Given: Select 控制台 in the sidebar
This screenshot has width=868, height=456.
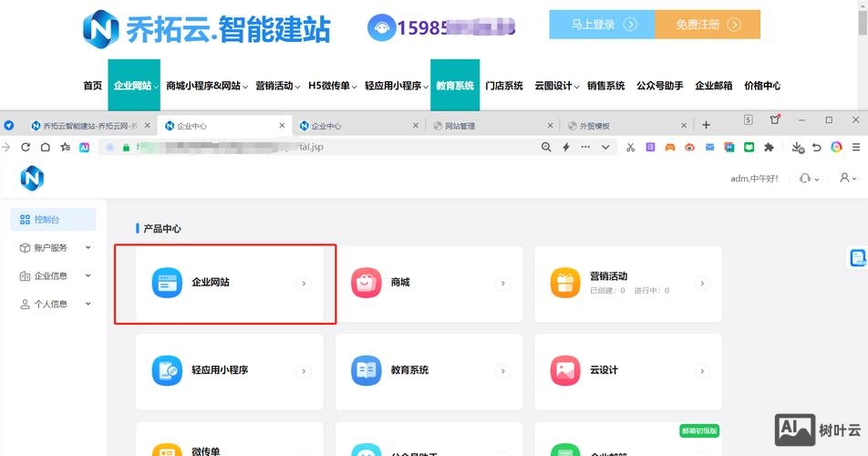Looking at the screenshot, I should (53, 220).
